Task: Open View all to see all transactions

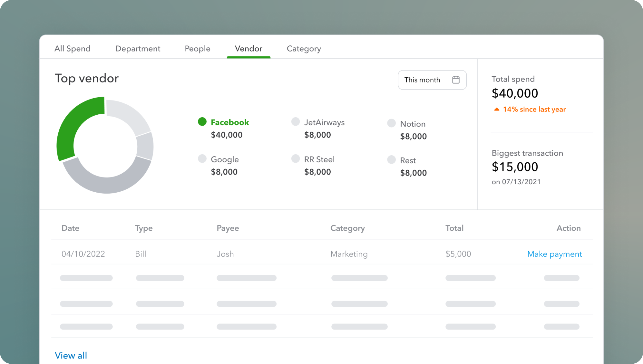Action: point(71,355)
